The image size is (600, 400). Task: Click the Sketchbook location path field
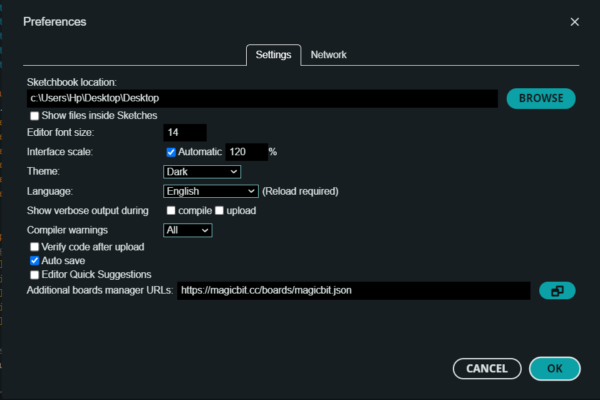[262, 98]
